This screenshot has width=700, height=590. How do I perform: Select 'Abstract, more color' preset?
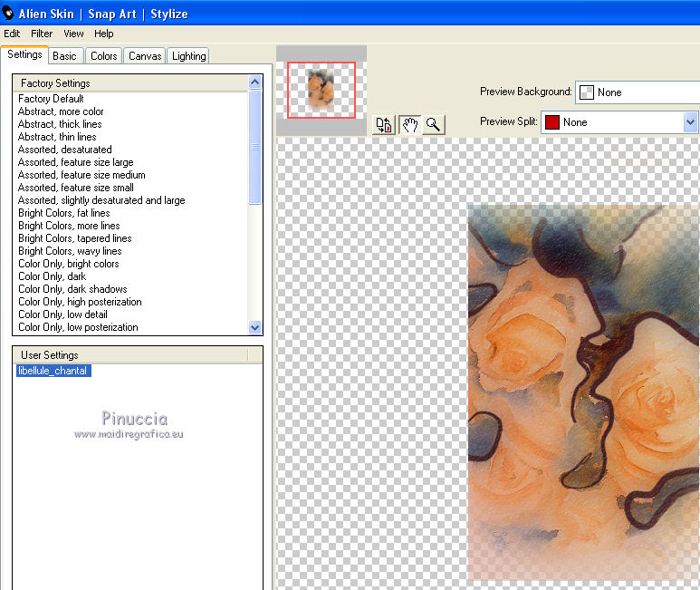[x=61, y=111]
